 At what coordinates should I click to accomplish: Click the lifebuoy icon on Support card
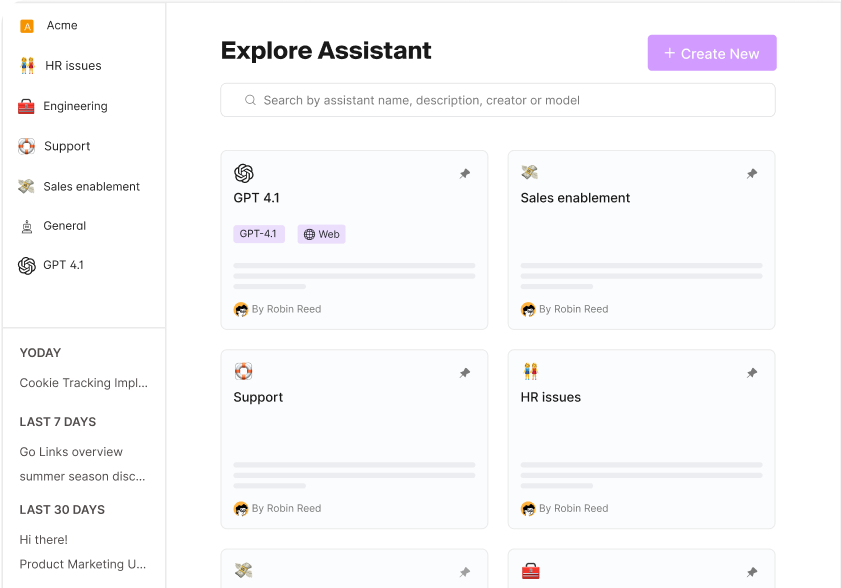(244, 371)
